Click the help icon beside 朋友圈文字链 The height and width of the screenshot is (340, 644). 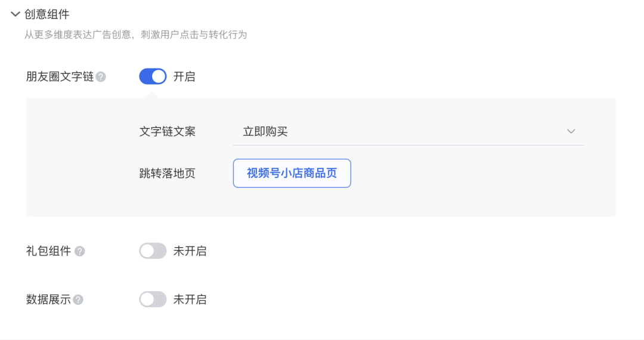(x=101, y=77)
